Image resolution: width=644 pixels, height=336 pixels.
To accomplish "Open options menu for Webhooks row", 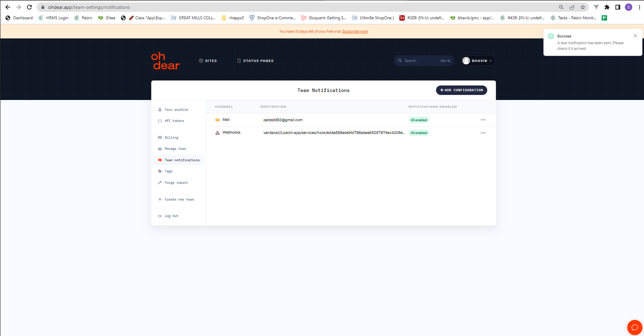I will tap(483, 133).
